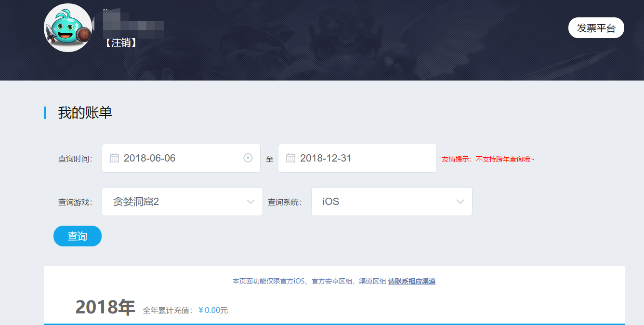Viewport: 644px width, 325px height.
Task: Click the red 友情提示 notice text
Action: 488,159
